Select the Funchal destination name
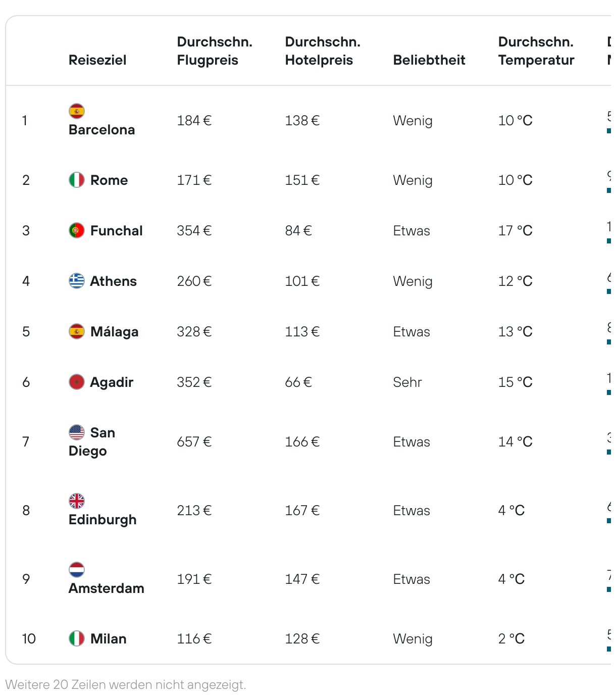 click(x=116, y=231)
